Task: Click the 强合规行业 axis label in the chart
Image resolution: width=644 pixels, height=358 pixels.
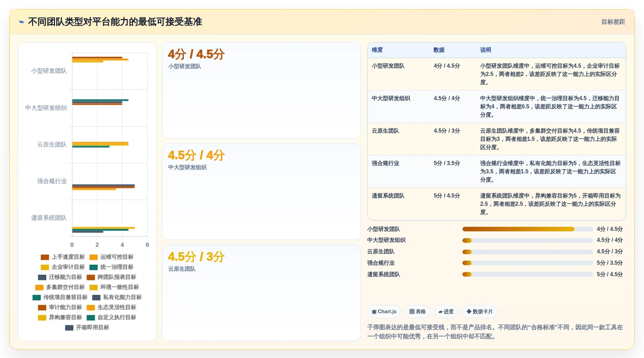Action: 52,181
